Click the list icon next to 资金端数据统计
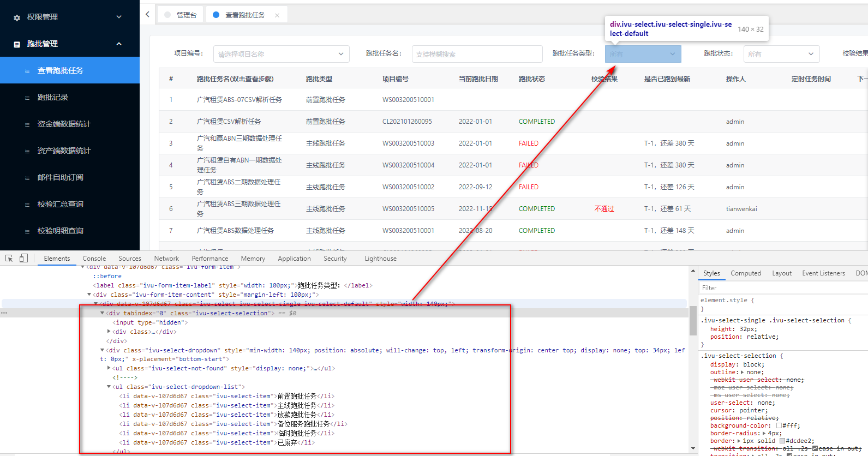868x456 pixels. [x=27, y=124]
